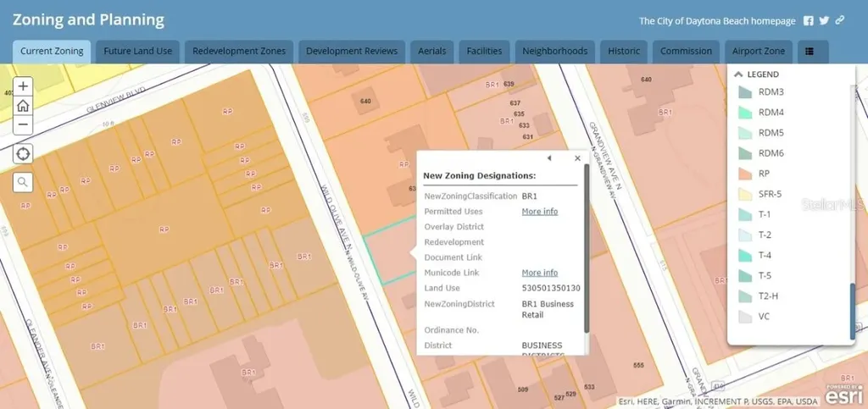Close the New Zoning Designations popup
Image resolution: width=868 pixels, height=409 pixels.
point(577,158)
